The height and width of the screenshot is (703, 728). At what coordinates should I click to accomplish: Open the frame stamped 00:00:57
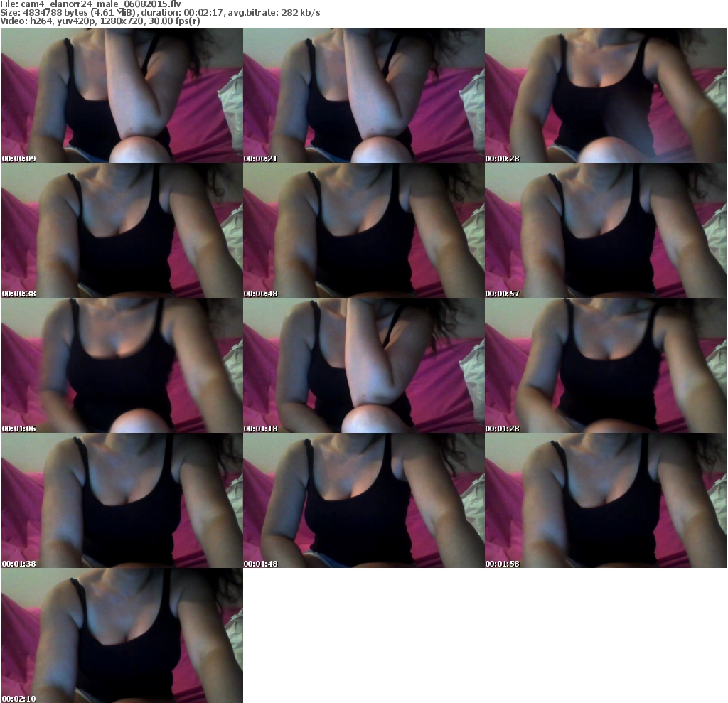pyautogui.click(x=606, y=230)
